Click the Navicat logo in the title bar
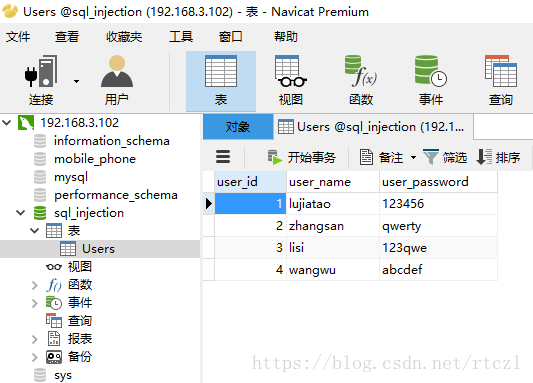 point(10,11)
